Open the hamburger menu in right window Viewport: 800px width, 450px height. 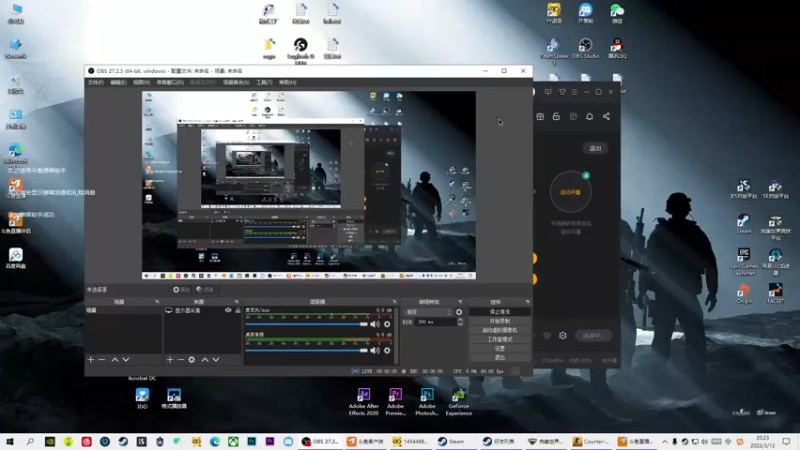[x=574, y=92]
